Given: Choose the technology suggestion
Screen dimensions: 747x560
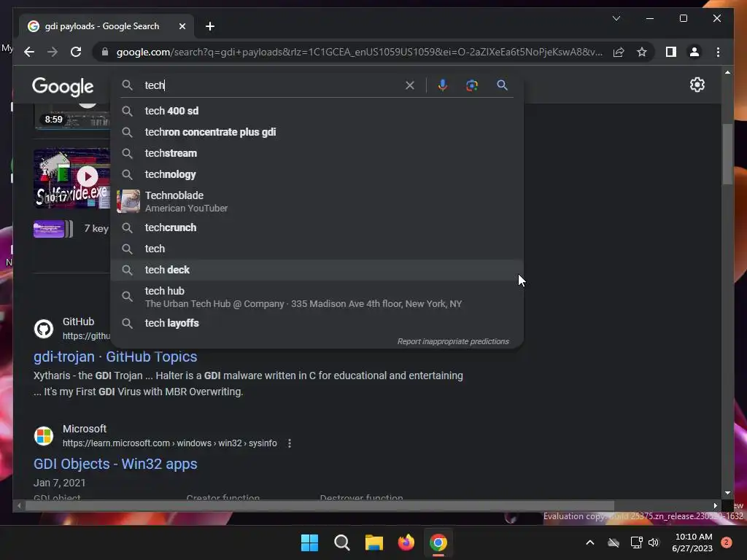Looking at the screenshot, I should (317, 174).
